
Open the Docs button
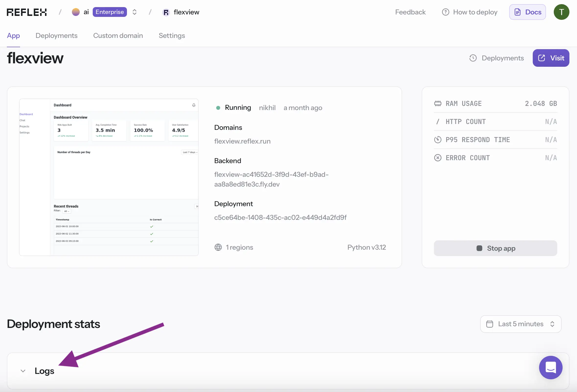(527, 12)
